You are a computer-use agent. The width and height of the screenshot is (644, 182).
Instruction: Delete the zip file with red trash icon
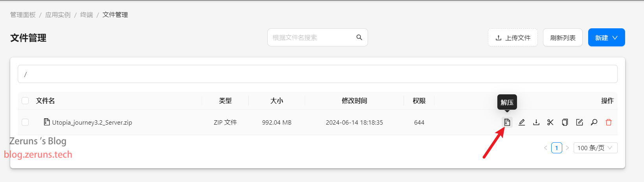[x=609, y=122]
